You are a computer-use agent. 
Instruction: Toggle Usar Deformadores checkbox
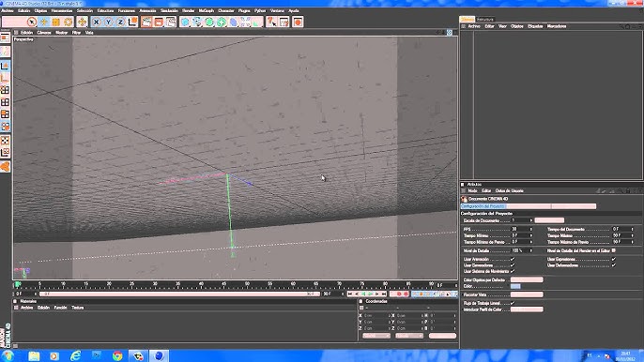pos(614,265)
